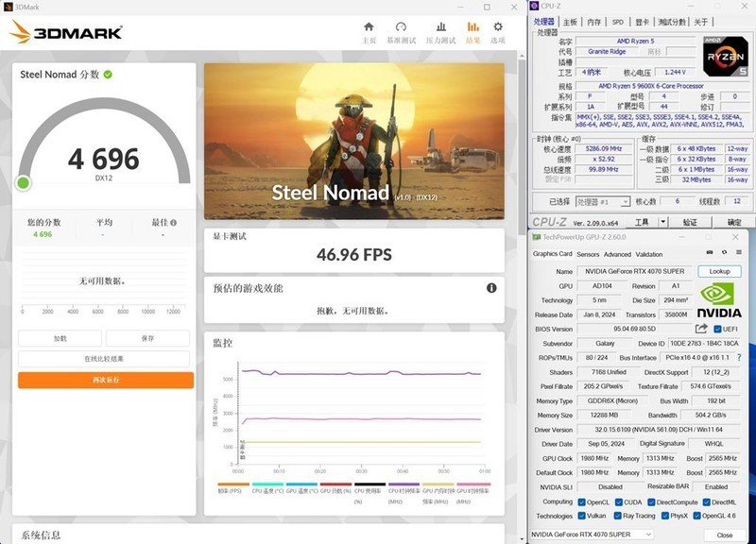Open 压力测试 via the bar chart icon
This screenshot has width=756, height=544.
coord(441,25)
